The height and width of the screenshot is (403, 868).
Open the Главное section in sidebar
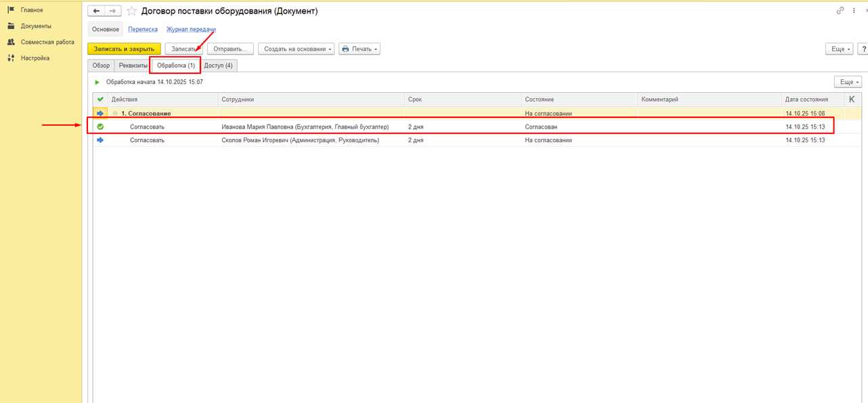[32, 10]
